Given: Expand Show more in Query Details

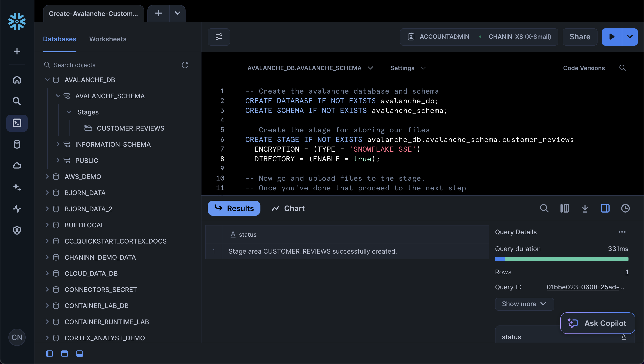Looking at the screenshot, I should tap(524, 304).
